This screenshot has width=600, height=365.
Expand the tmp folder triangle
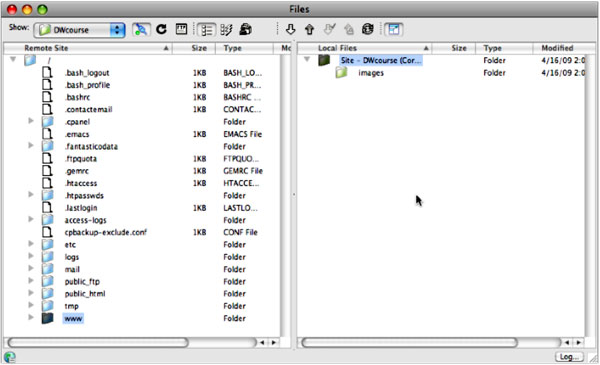click(31, 305)
